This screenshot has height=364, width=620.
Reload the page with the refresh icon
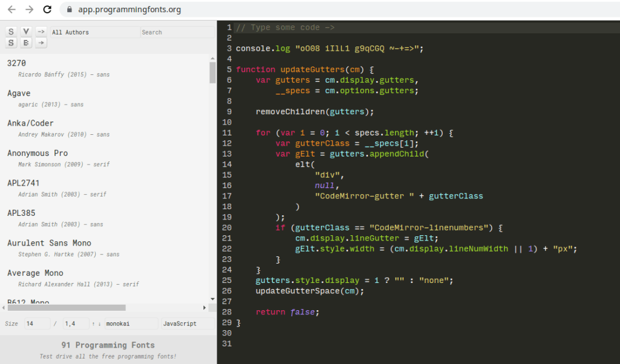coord(47,9)
